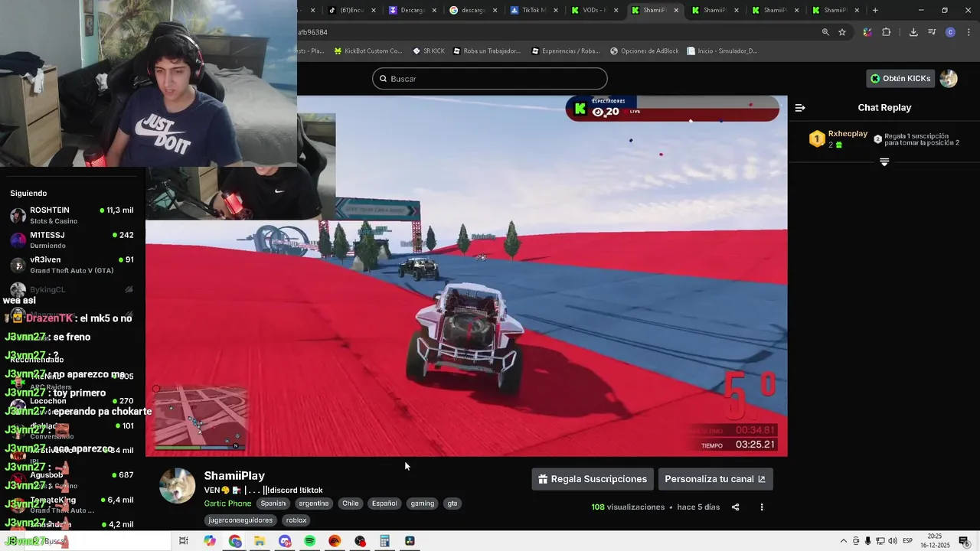Screen dimensions: 980x551
Task: Open the Copilot icon in the taskbar
Action: tap(210, 541)
